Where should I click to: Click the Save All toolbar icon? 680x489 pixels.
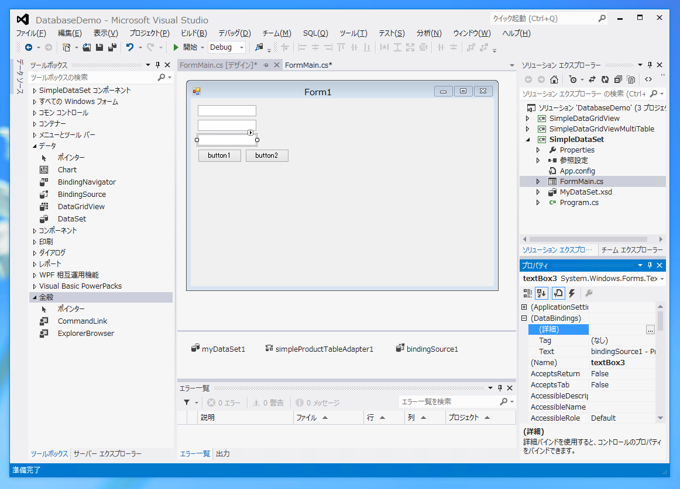pyautogui.click(x=112, y=47)
